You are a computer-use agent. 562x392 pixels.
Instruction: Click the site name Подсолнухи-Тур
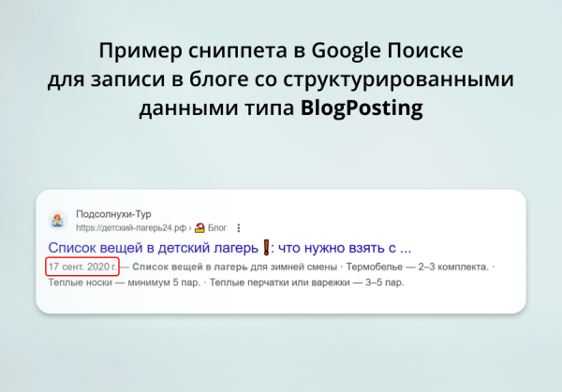click(x=113, y=214)
